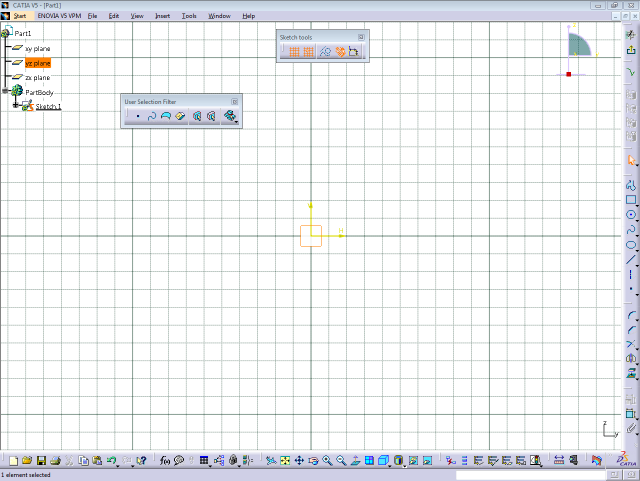Close the Sketch tools floating toolbar
The image size is (640, 481).
click(361, 36)
